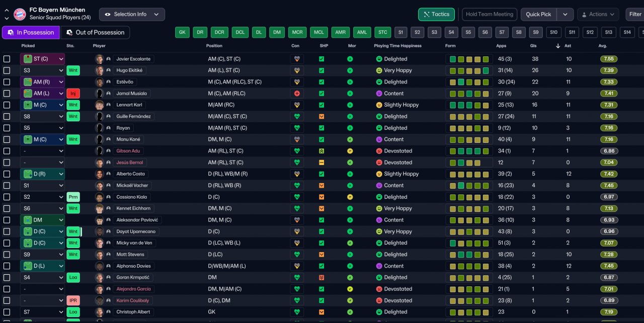Switch to the In Possession tab
The width and height of the screenshot is (644, 323).
31,32
